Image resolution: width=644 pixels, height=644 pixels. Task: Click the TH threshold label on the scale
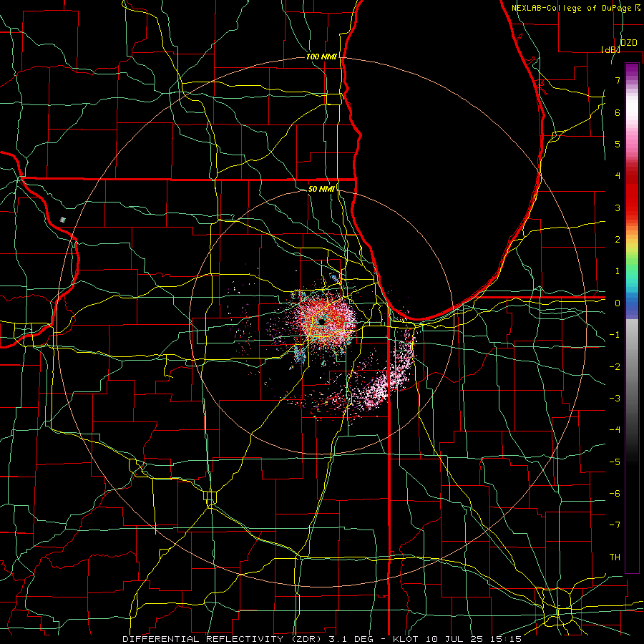point(615,557)
